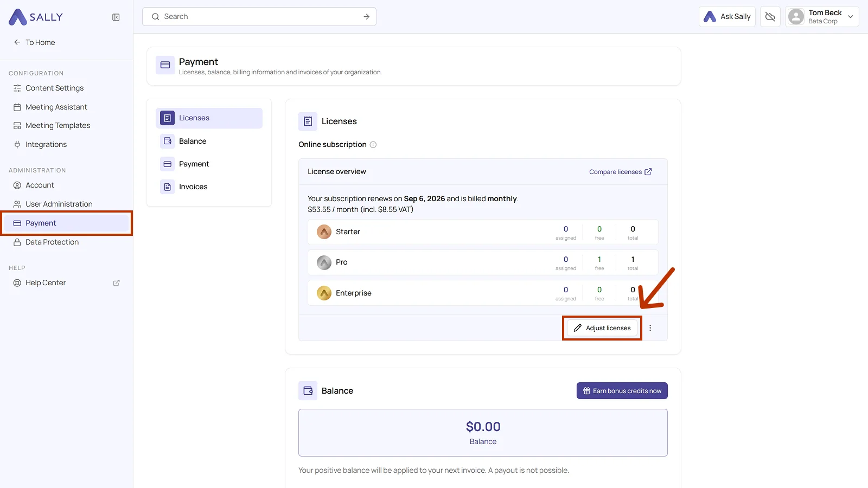The image size is (868, 488).
Task: Click Adjust licenses button
Action: point(602,328)
